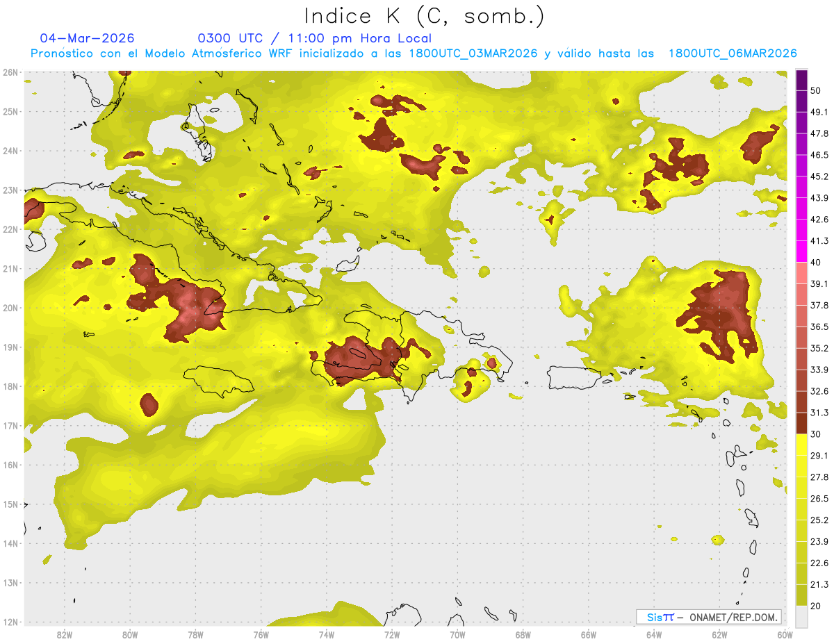The image size is (834, 644).
Task: Click the colorbar label '37.8'
Action: (x=819, y=306)
